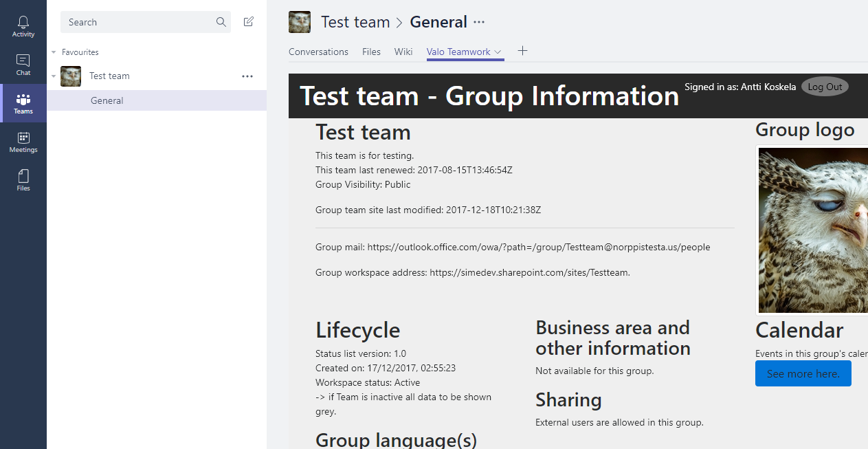Viewport: 868px width, 449px height.
Task: Switch to the Conversations tab
Action: pos(318,52)
